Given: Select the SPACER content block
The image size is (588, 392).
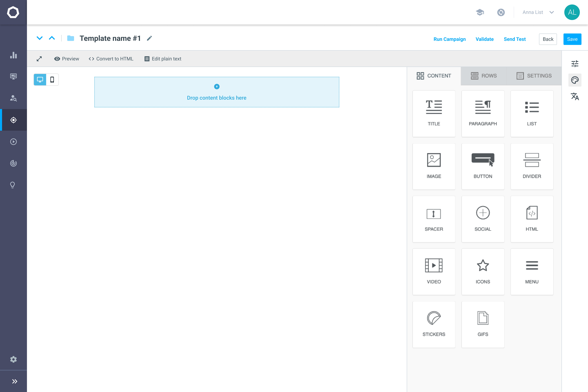Looking at the screenshot, I should pos(434,219).
